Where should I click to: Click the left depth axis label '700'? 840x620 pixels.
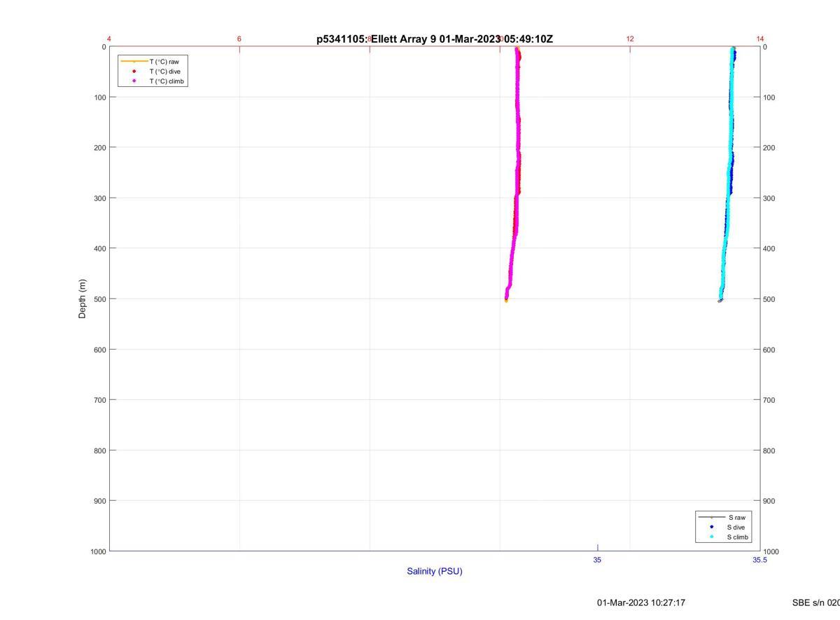(100, 400)
